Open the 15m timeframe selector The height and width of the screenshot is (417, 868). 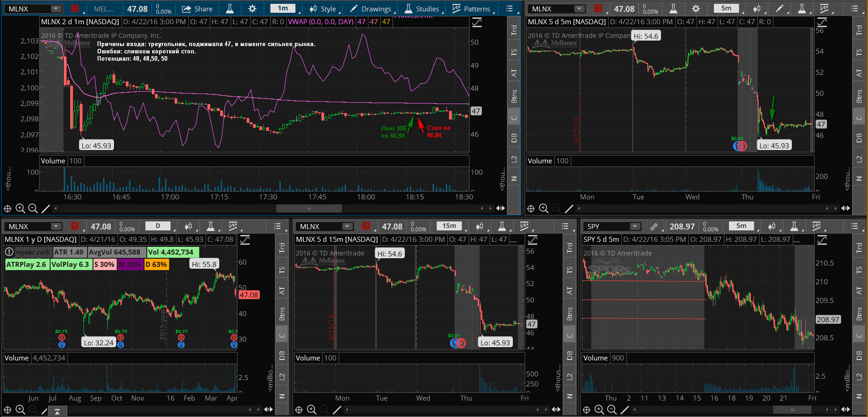click(x=449, y=226)
